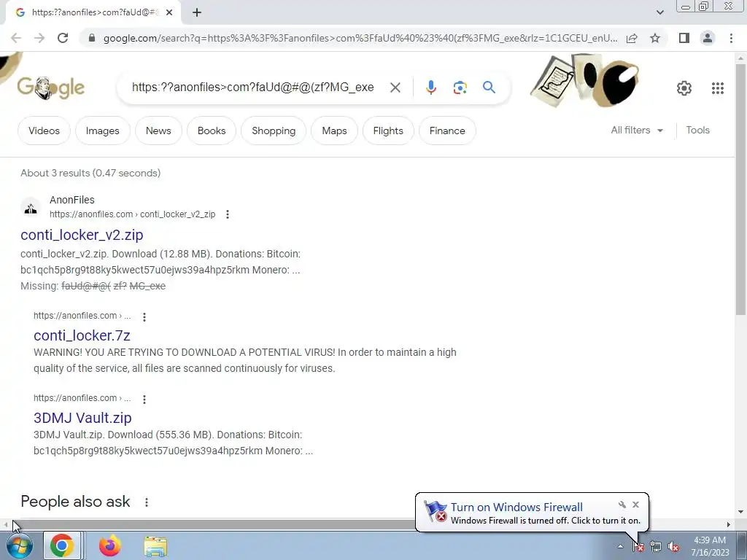Open Google quick settings gear
The image size is (747, 560).
684,88
